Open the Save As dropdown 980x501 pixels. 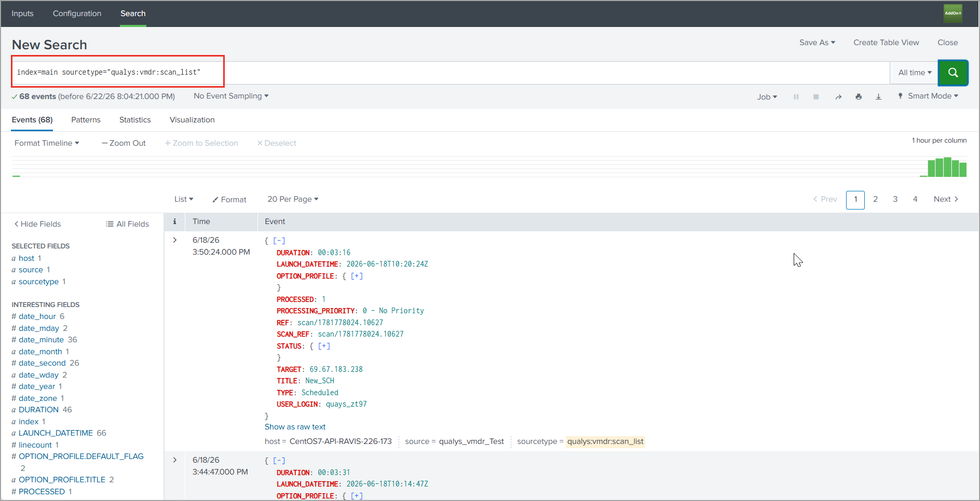(x=817, y=43)
